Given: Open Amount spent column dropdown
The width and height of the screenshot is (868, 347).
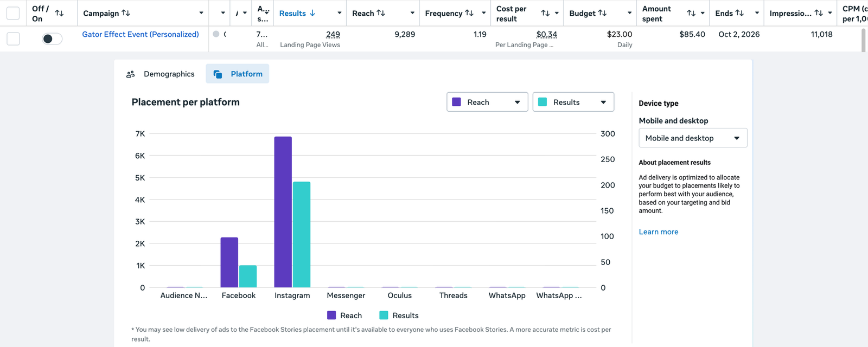Looking at the screenshot, I should 703,13.
